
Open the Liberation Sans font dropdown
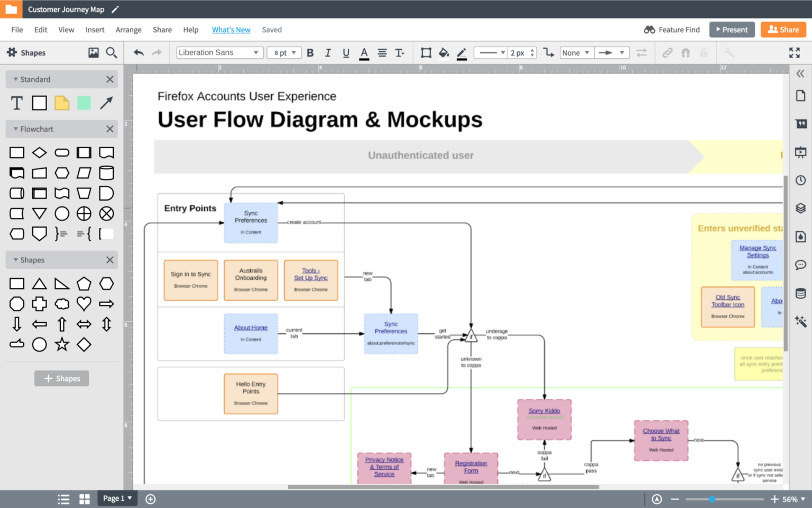coord(219,52)
